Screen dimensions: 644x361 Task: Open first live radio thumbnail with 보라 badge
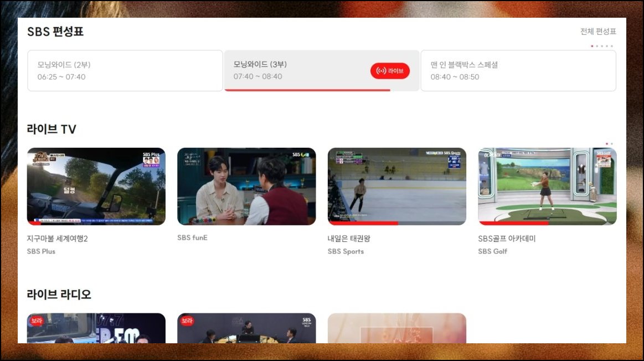pos(96,328)
